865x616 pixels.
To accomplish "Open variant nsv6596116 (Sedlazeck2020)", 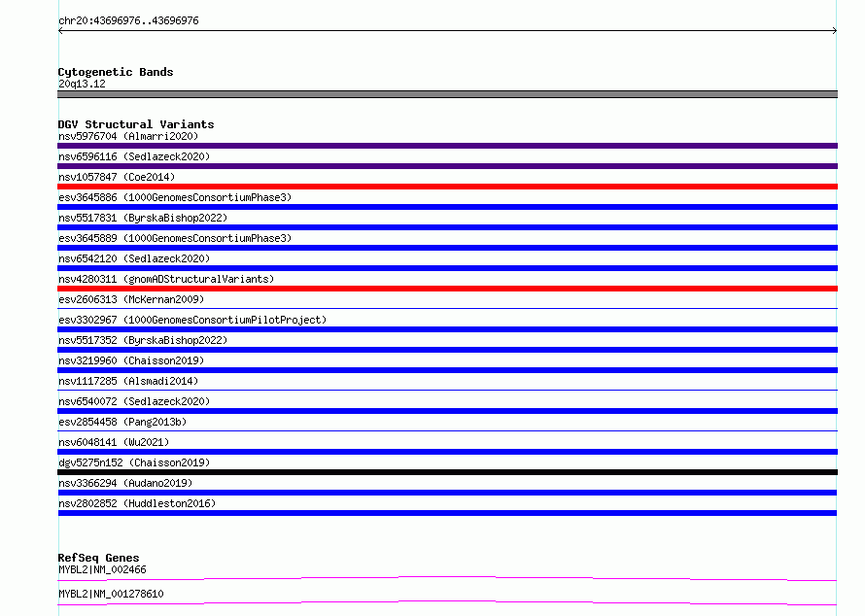I will [x=134, y=156].
